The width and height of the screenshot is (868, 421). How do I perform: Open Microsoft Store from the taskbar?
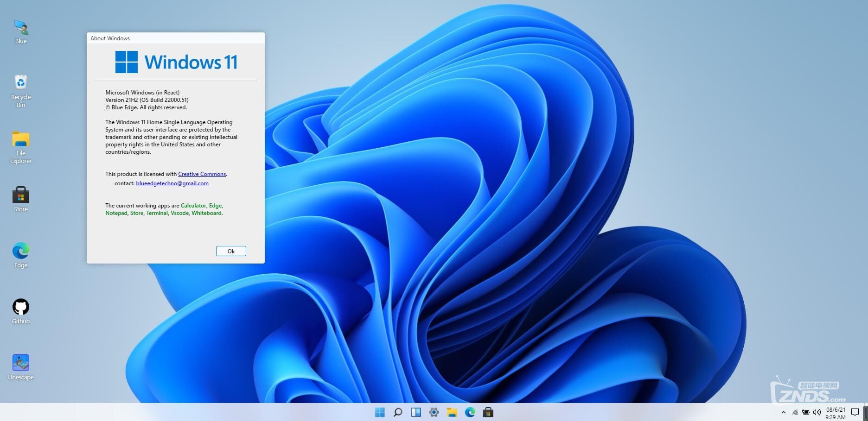(x=488, y=412)
